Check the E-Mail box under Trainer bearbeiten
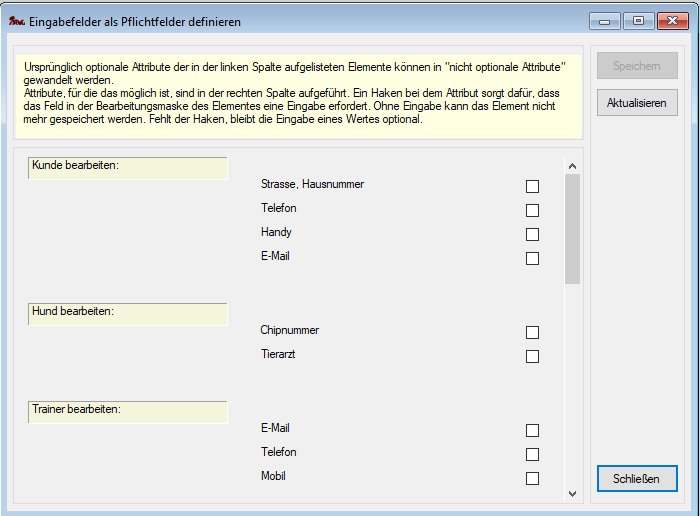The height and width of the screenshot is (516, 700). (532, 430)
